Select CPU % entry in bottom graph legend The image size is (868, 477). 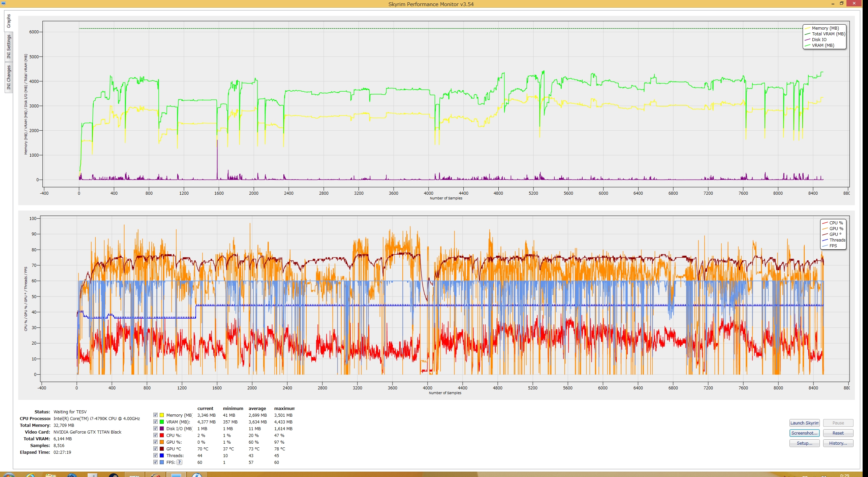[833, 223]
